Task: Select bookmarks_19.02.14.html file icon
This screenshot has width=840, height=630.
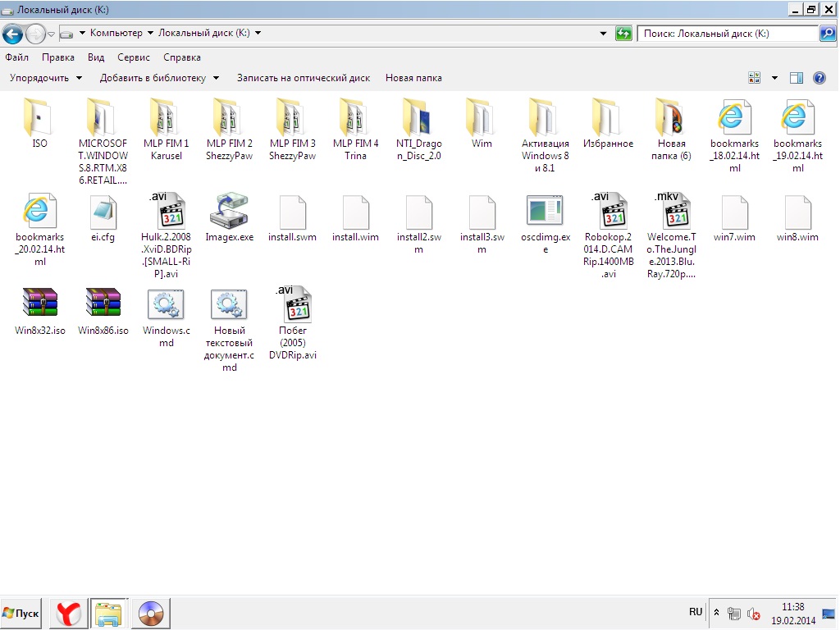Action: point(797,116)
